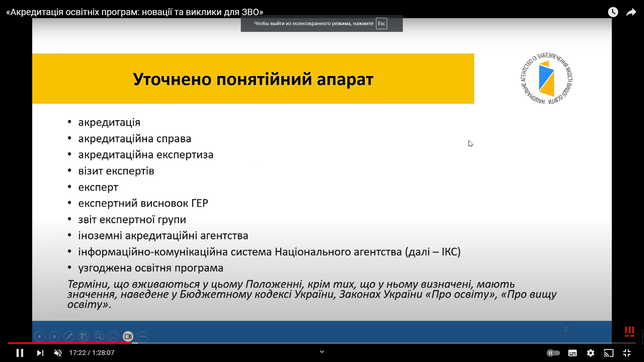
Task: Advance to next slide in presentation controls
Action: 54,336
